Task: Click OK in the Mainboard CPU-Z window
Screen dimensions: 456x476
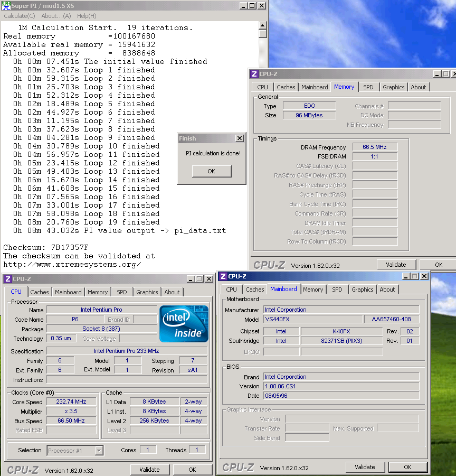Action: (x=407, y=467)
